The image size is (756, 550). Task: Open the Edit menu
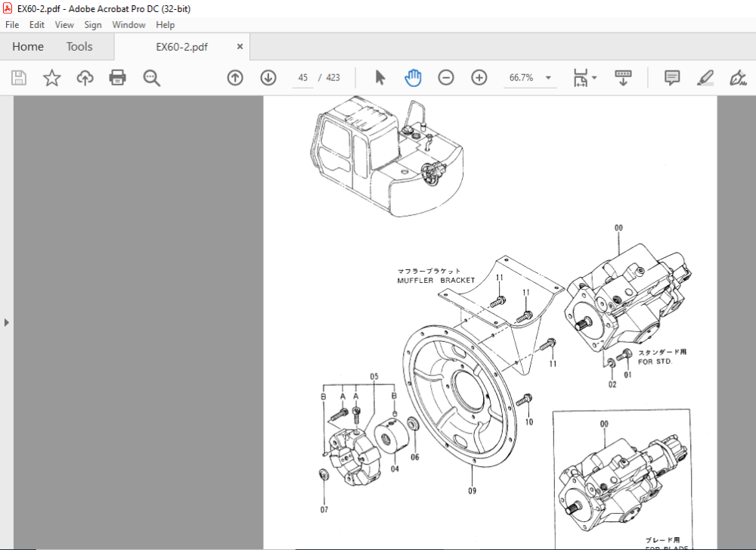36,25
